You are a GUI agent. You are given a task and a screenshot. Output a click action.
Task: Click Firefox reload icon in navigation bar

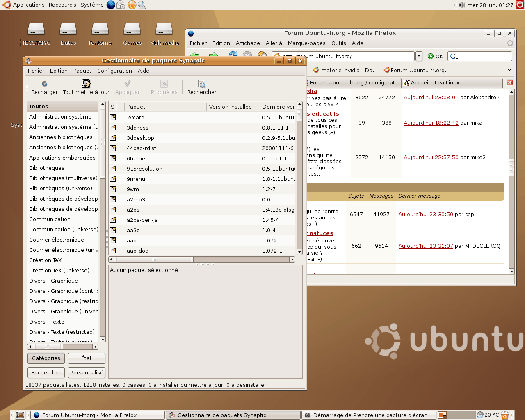[x=233, y=55]
